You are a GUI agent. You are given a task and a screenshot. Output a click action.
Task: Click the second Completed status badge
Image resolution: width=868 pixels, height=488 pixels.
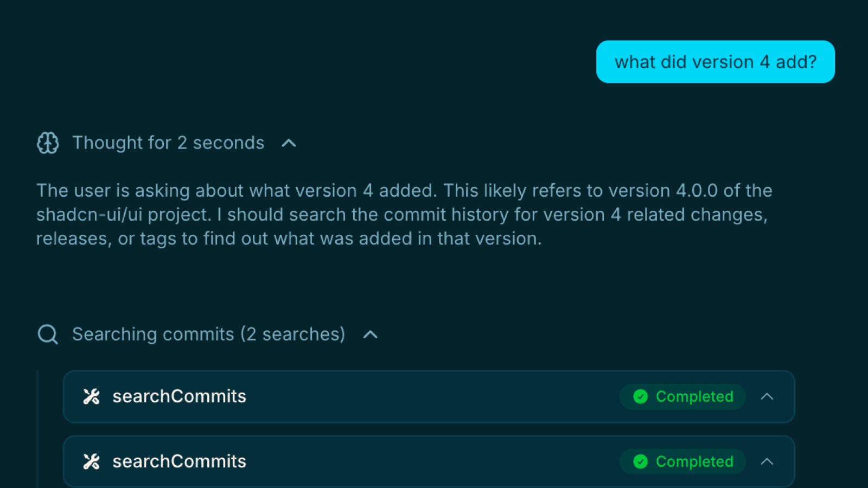pyautogui.click(x=682, y=461)
